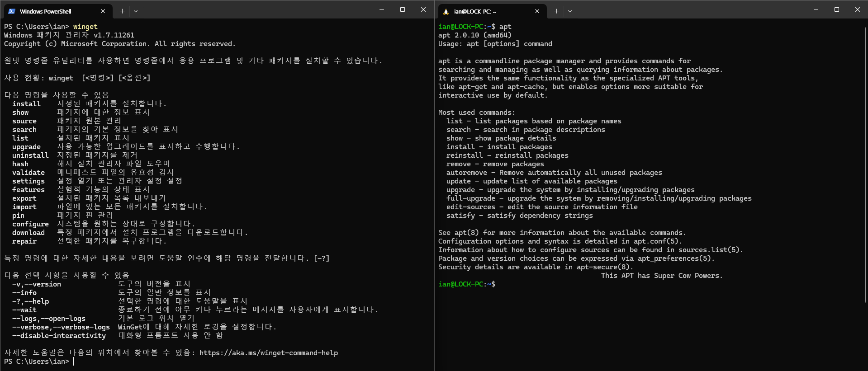The height and width of the screenshot is (371, 868).
Task: Click the 'repair' command in winget output
Action: [24, 241]
